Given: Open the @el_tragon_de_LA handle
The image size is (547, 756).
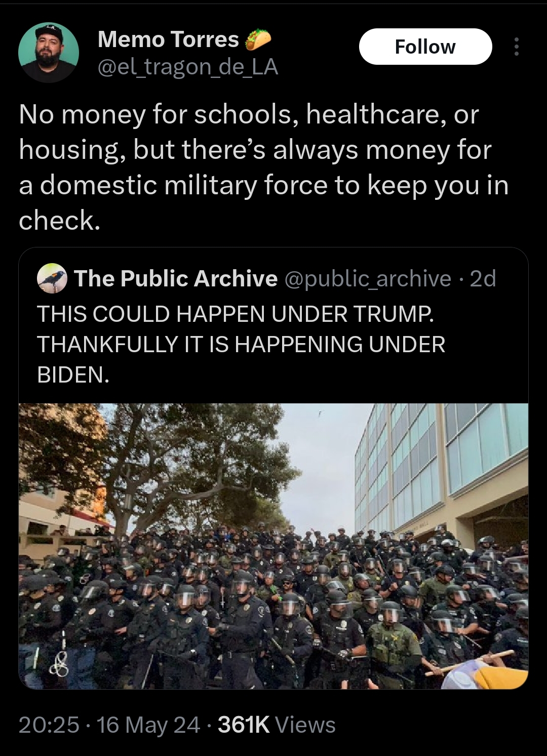Looking at the screenshot, I should pyautogui.click(x=187, y=67).
